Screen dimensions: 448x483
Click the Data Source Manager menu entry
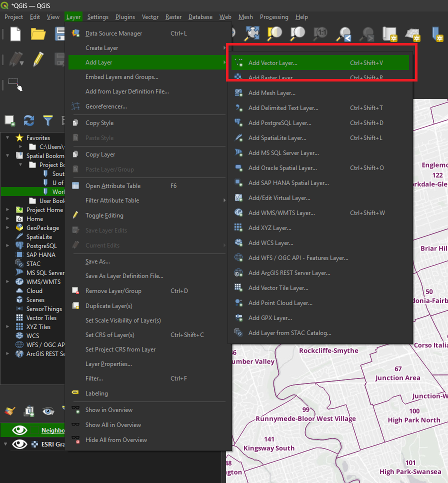point(147,33)
